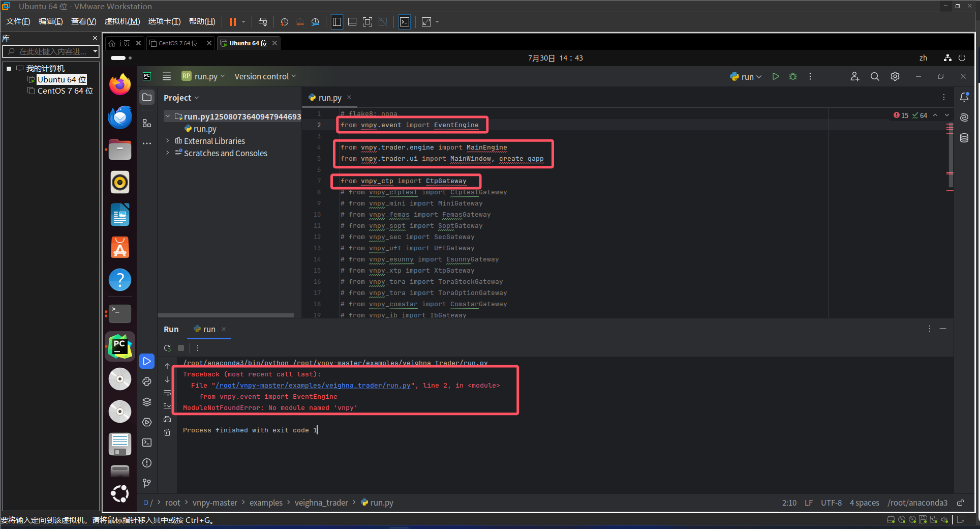Open the /root/anaconda3 interpreter selector
This screenshot has width=980, height=529.
(x=917, y=503)
